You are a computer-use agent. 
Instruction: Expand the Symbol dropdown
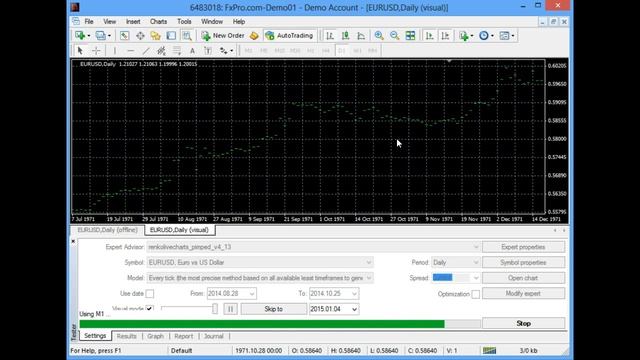click(x=369, y=262)
